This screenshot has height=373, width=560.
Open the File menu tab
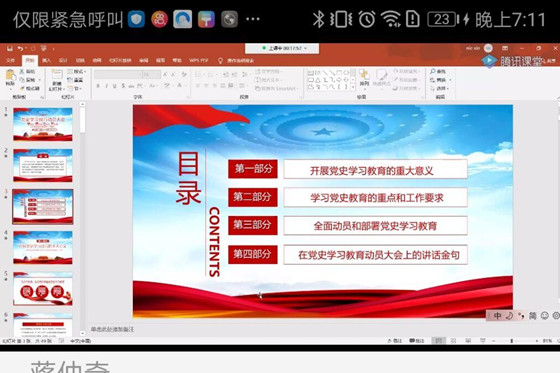pos(11,60)
